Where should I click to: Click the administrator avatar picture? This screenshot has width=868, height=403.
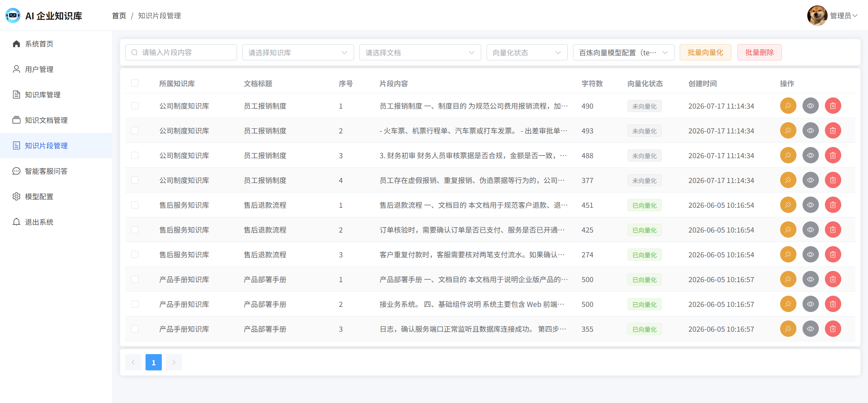coord(817,16)
